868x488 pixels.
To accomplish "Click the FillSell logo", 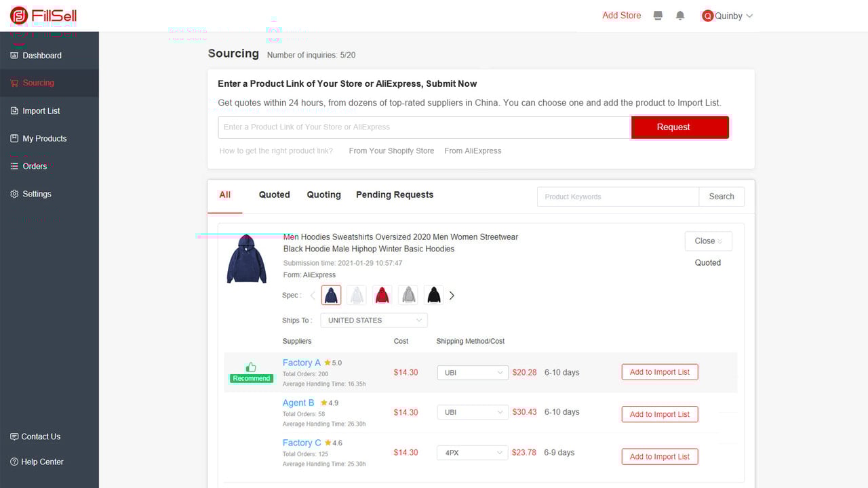I will coord(43,16).
